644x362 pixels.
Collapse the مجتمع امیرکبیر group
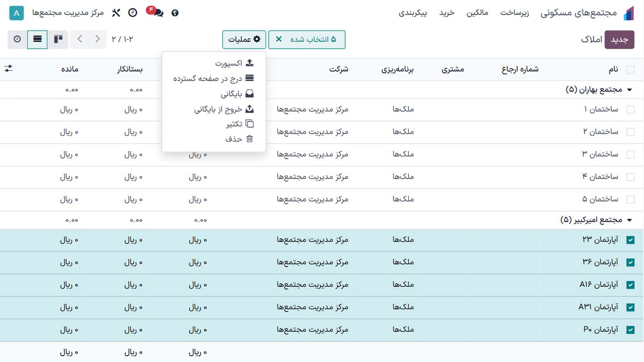pos(630,219)
